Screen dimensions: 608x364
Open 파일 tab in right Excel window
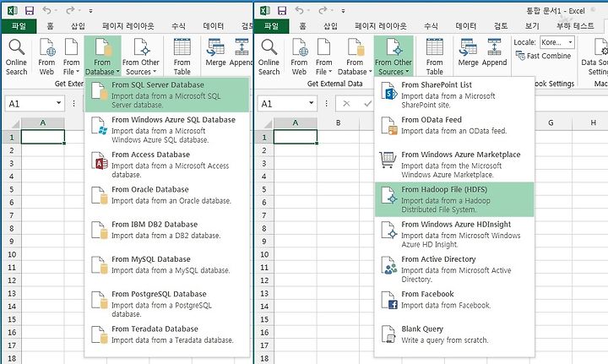coord(271,26)
